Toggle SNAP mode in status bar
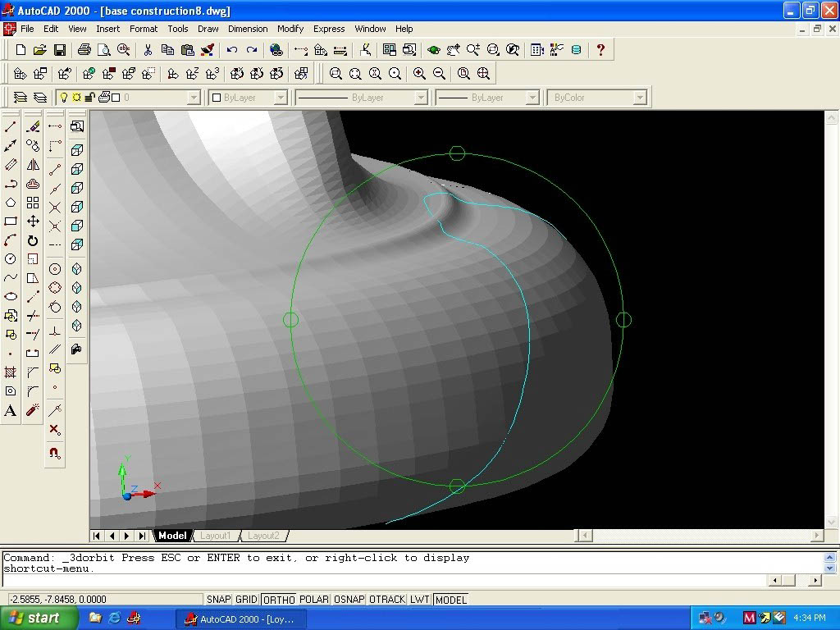Viewport: 840px width, 630px height. click(x=218, y=600)
